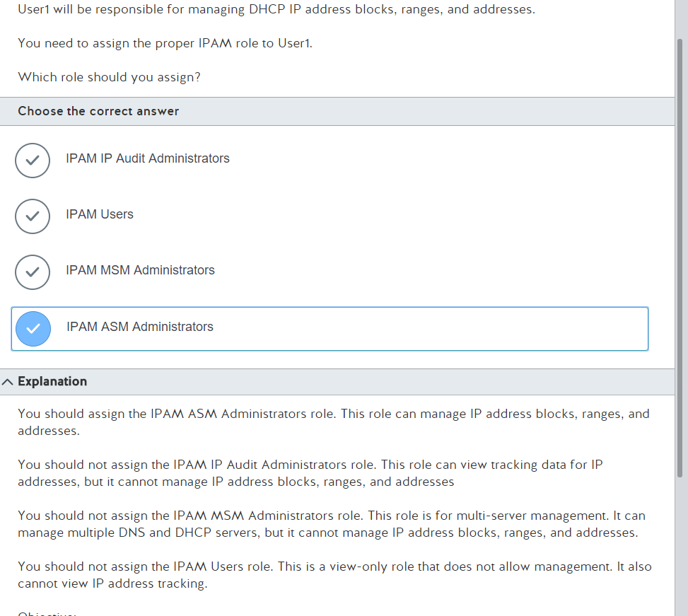Viewport: 688px width, 616px height.
Task: Click the 'Which role should you assign?' question text
Action: [x=110, y=77]
